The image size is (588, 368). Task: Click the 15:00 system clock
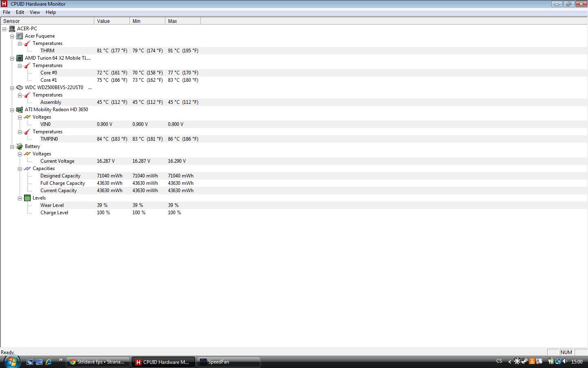(577, 361)
